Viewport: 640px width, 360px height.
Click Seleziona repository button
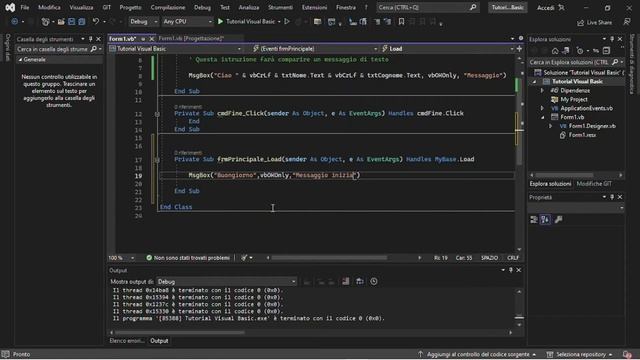click(x=581, y=354)
